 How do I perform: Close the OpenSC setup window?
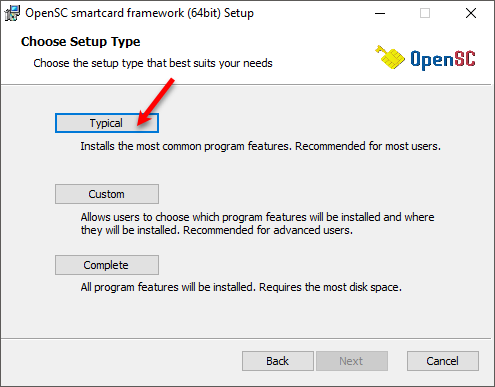[471, 13]
